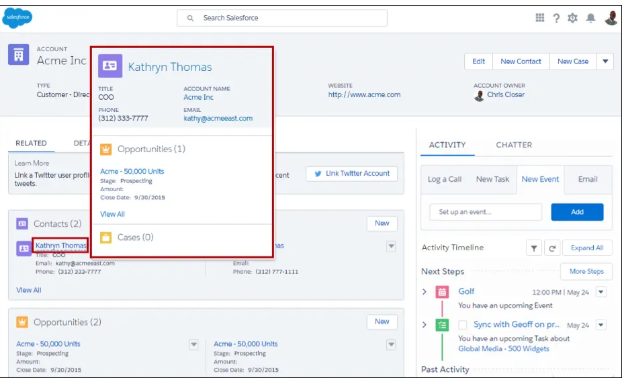Open the Setup gear icon
627x383 pixels.
point(573,18)
